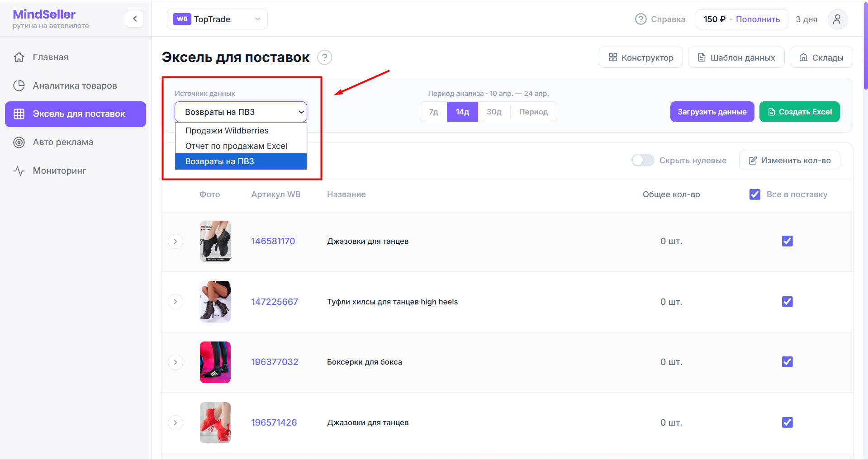Click the help icon beside page title

325,57
